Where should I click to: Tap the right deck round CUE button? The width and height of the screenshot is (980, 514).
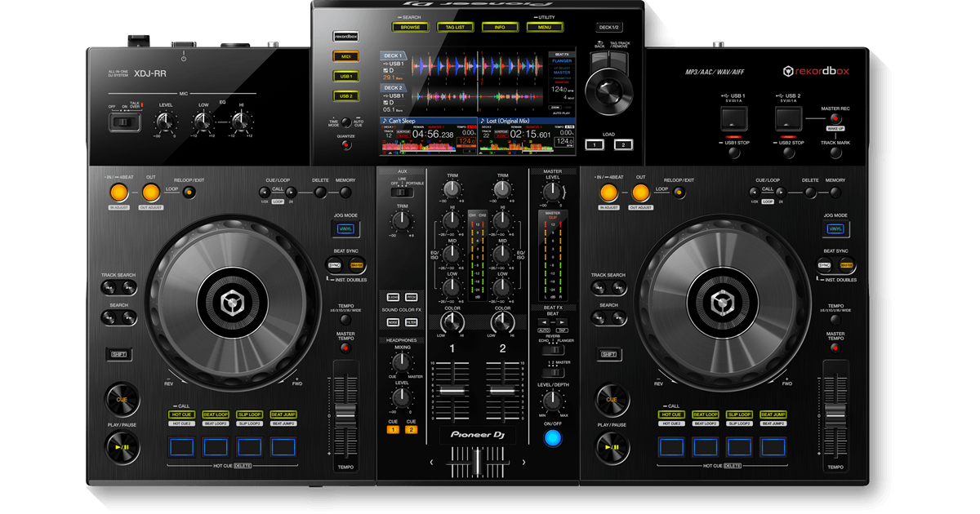[x=612, y=400]
